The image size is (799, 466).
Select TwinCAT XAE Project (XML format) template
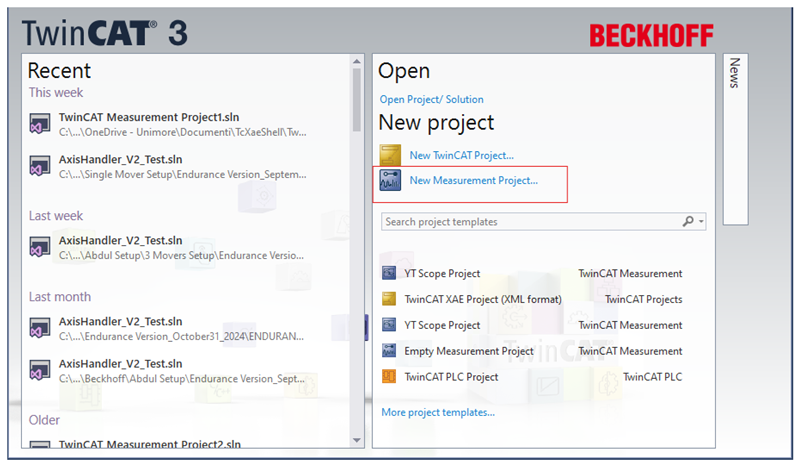[x=483, y=299]
